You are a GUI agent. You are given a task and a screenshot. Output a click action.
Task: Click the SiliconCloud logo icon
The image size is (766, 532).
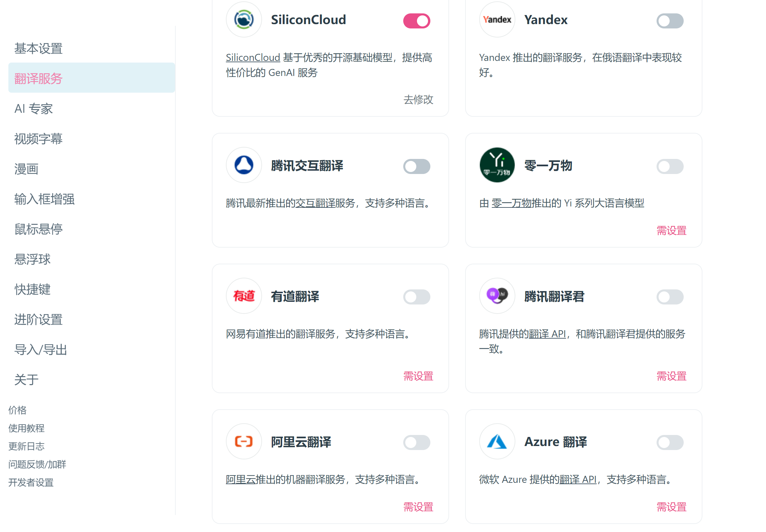point(244,20)
